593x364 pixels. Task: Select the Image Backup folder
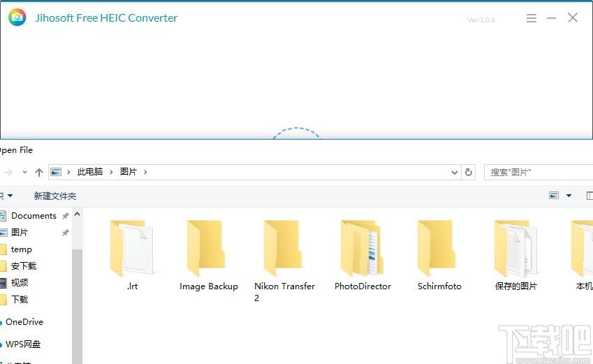(x=209, y=256)
